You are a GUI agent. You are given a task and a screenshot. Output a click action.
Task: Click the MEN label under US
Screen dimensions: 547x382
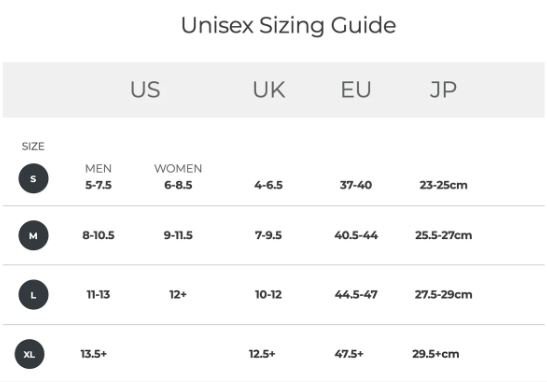pyautogui.click(x=98, y=168)
